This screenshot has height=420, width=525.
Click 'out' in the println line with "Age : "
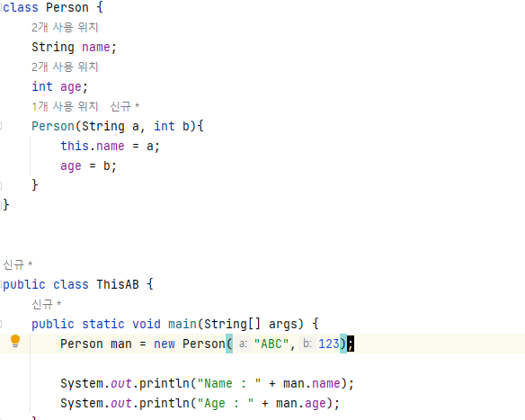pyautogui.click(x=120, y=403)
